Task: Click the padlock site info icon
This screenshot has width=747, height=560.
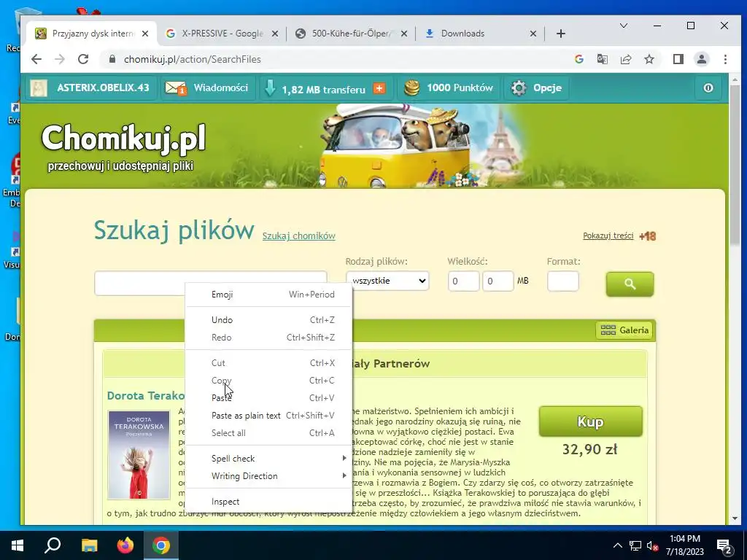Action: (112, 59)
